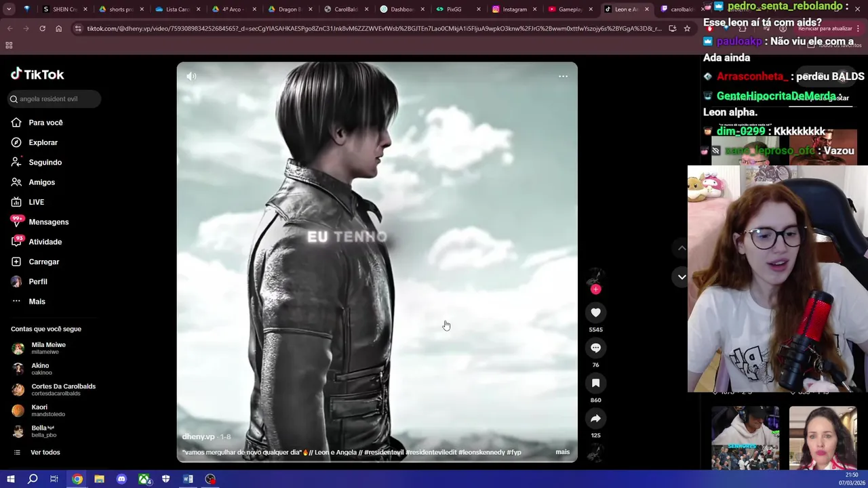
Task: Open the Para você feed
Action: (45, 123)
